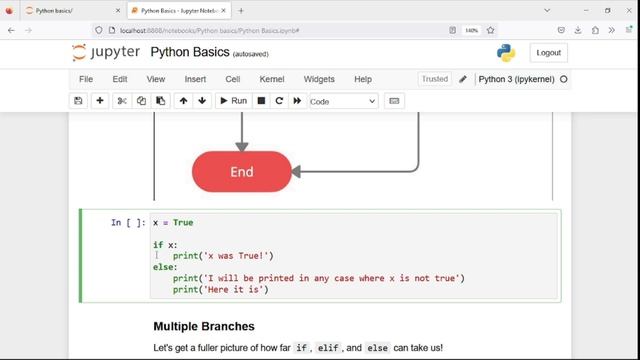Click the Firefox icon in title bar
Image resolution: width=640 pixels, height=360 pixels.
click(9, 11)
